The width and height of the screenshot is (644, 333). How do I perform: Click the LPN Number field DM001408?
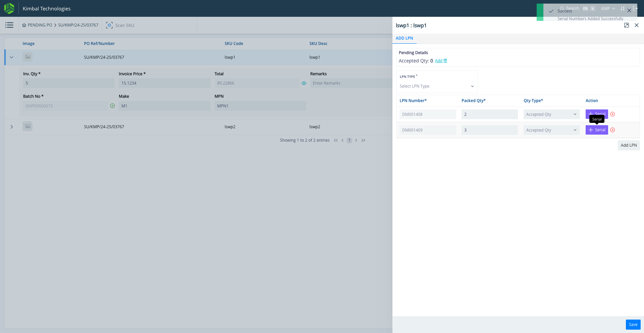pyautogui.click(x=428, y=114)
